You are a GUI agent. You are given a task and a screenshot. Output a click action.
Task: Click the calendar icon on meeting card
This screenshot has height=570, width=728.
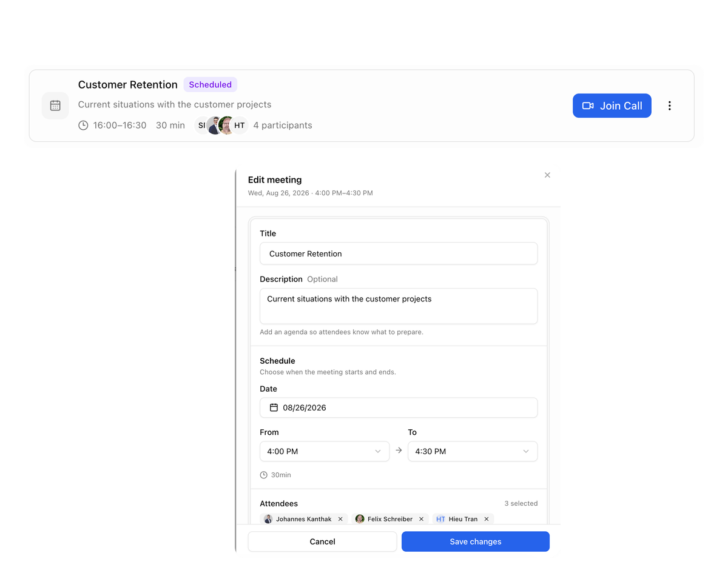[x=55, y=106]
